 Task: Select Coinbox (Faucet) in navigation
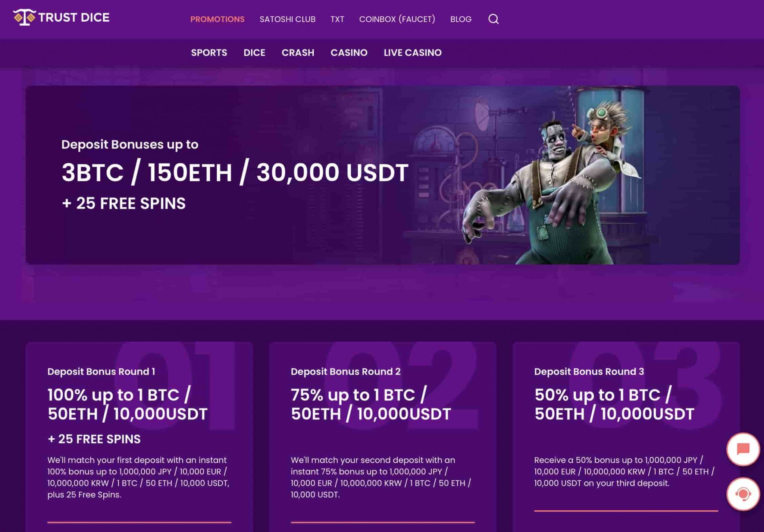397,19
